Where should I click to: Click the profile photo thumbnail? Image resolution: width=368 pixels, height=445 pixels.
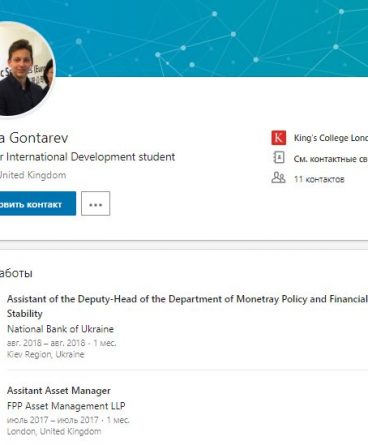(25, 69)
